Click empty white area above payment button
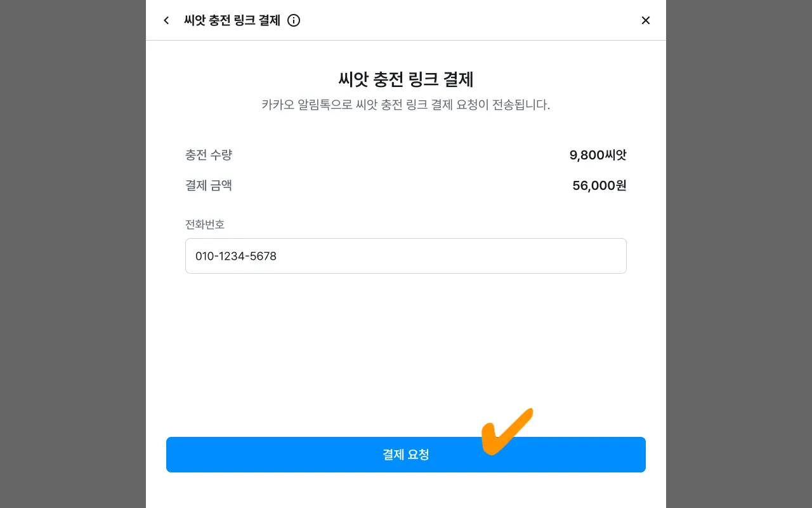 [406, 356]
